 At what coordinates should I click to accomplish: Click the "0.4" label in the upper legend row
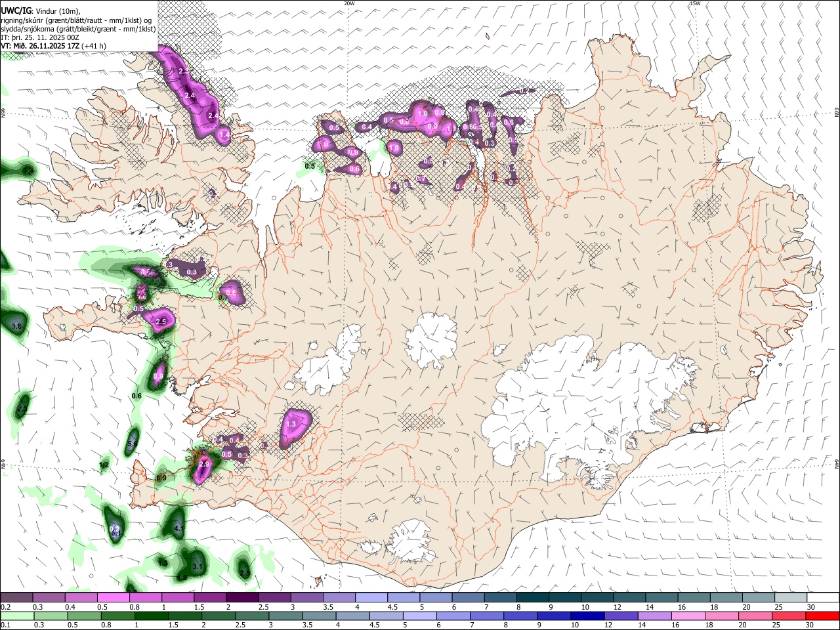[70, 607]
